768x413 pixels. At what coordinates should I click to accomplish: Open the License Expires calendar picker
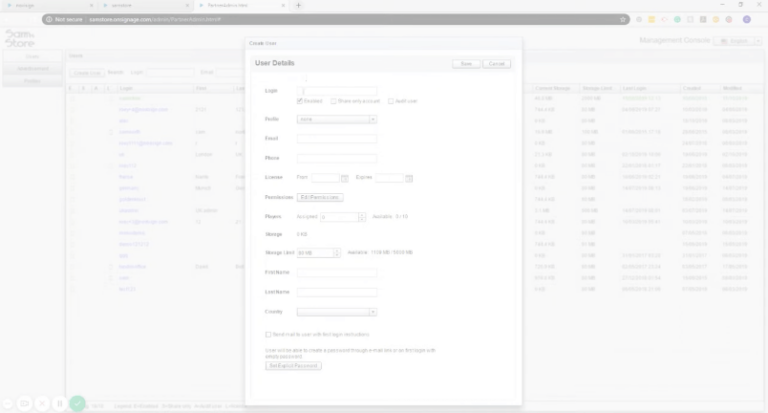point(409,178)
